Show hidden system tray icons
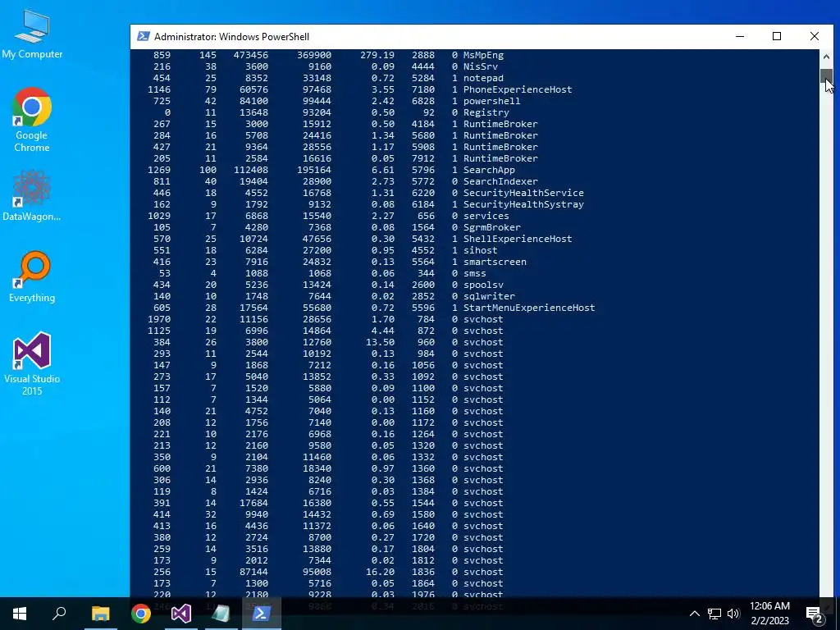The height and width of the screenshot is (630, 840). pos(694,614)
